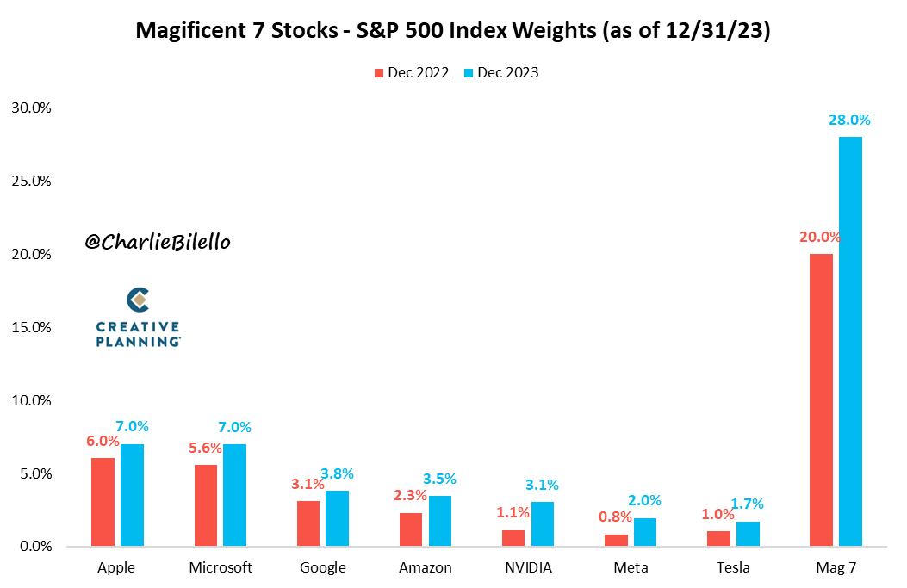
Task: Click the red Mag 7 bar
Action: [821, 399]
